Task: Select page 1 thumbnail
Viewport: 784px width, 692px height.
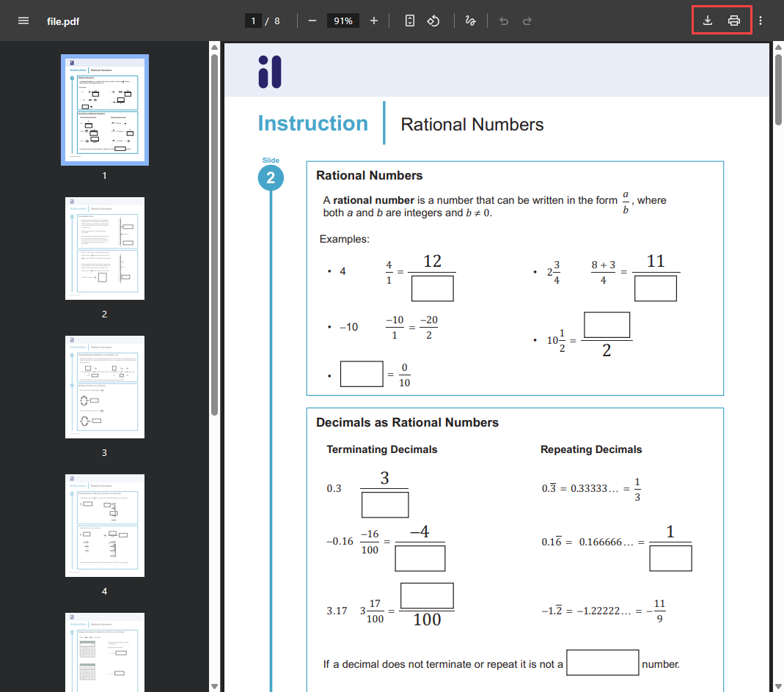Action: [x=104, y=110]
